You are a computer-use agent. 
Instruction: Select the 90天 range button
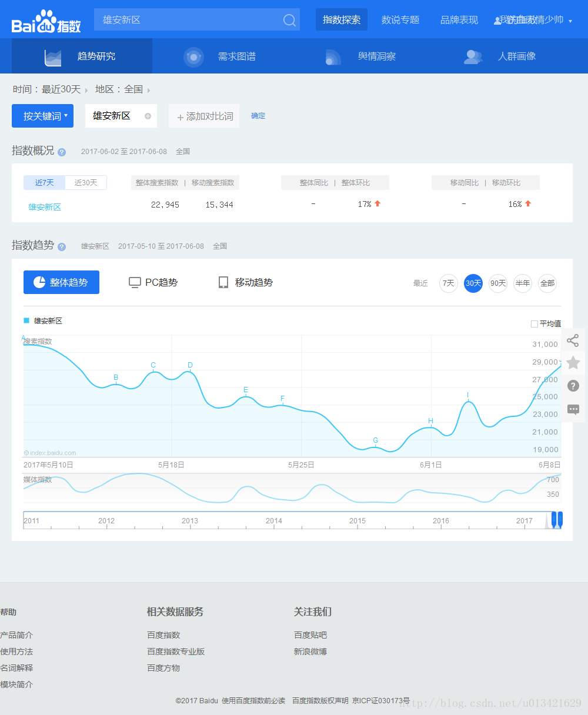tap(498, 283)
